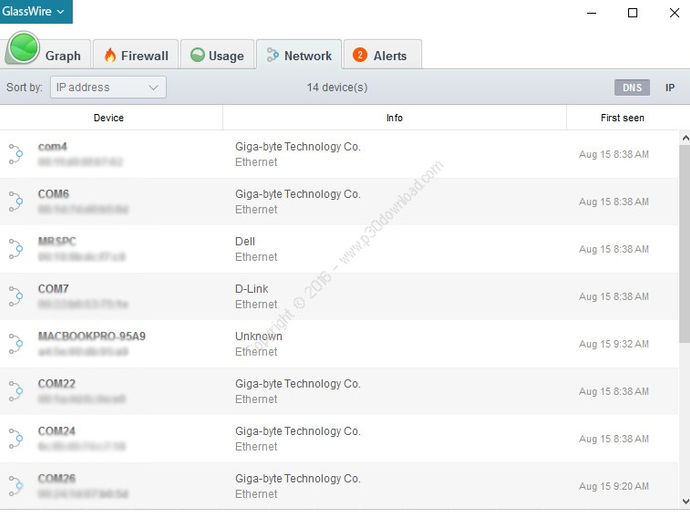Screen dimensions: 690x518
Task: Click the device list scrollbar thumb
Action: (x=685, y=244)
